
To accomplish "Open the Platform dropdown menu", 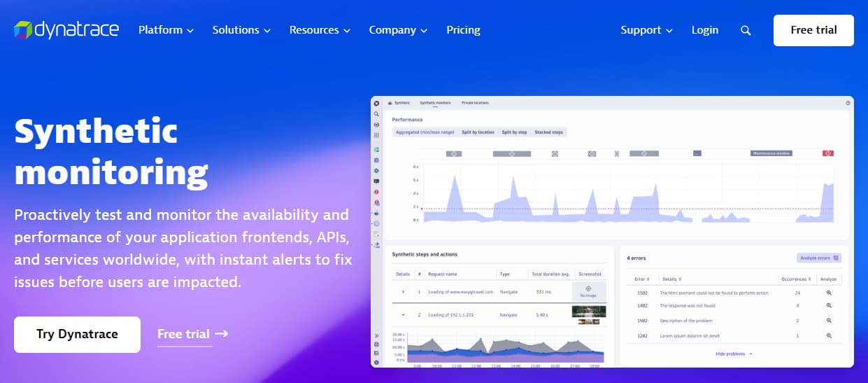I will click(x=166, y=30).
